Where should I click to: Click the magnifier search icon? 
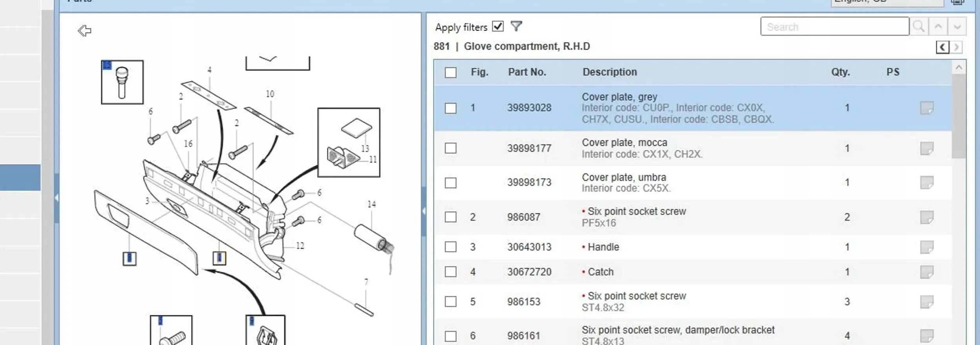[x=918, y=27]
